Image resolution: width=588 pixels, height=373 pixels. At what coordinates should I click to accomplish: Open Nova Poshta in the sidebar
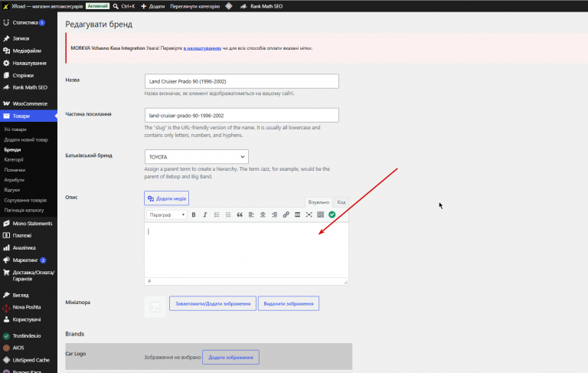(x=28, y=307)
